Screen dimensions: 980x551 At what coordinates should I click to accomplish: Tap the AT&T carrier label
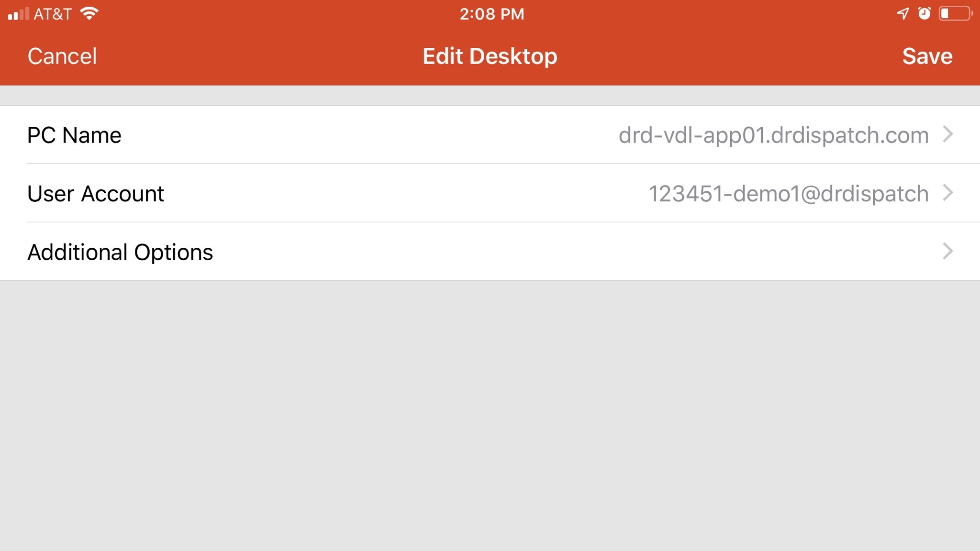(x=53, y=14)
